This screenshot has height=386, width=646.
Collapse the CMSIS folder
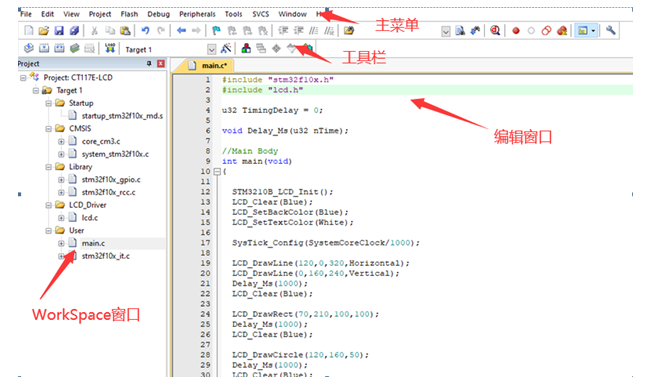click(x=49, y=129)
